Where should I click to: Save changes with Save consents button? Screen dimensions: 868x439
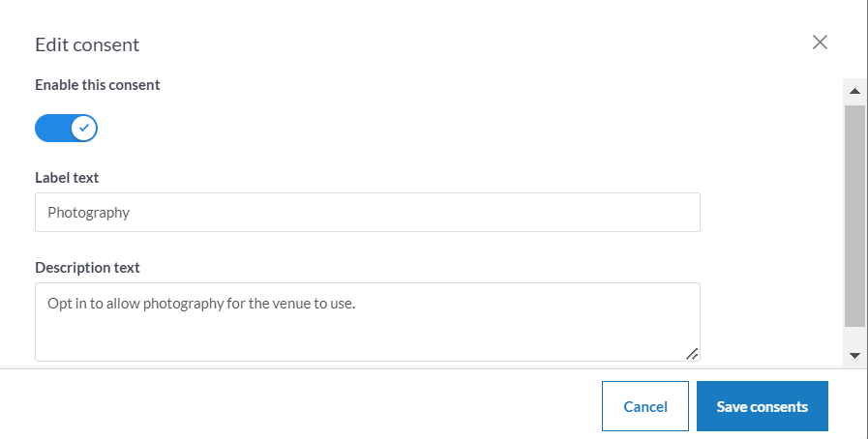click(762, 406)
